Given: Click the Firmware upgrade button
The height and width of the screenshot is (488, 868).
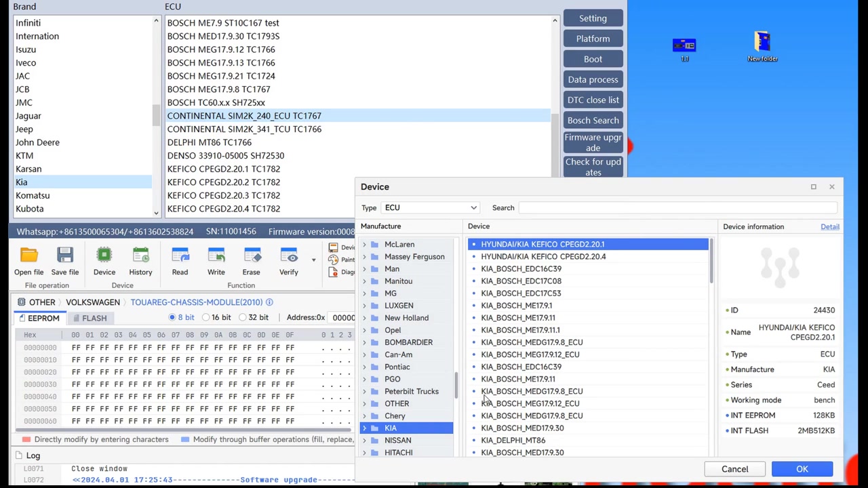Looking at the screenshot, I should (593, 142).
